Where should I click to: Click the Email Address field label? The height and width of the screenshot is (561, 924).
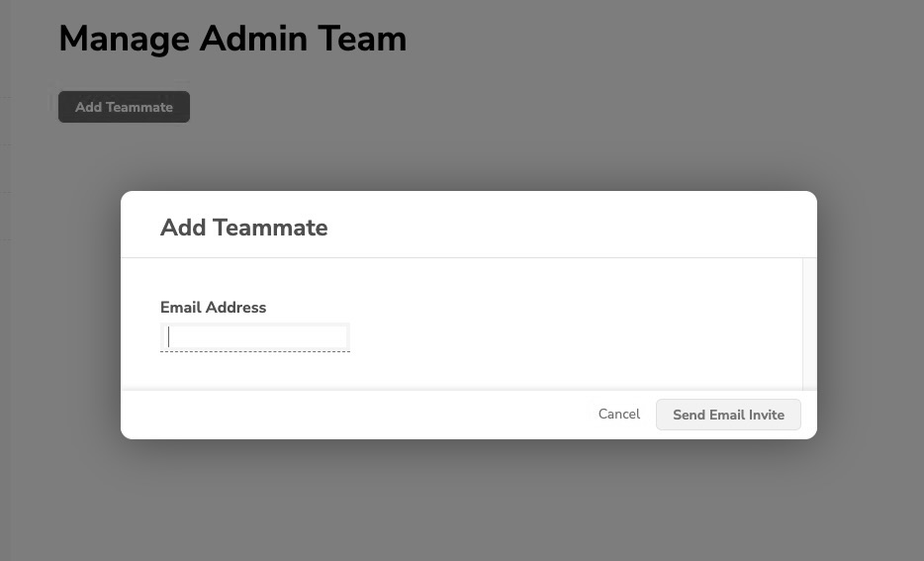(x=213, y=308)
